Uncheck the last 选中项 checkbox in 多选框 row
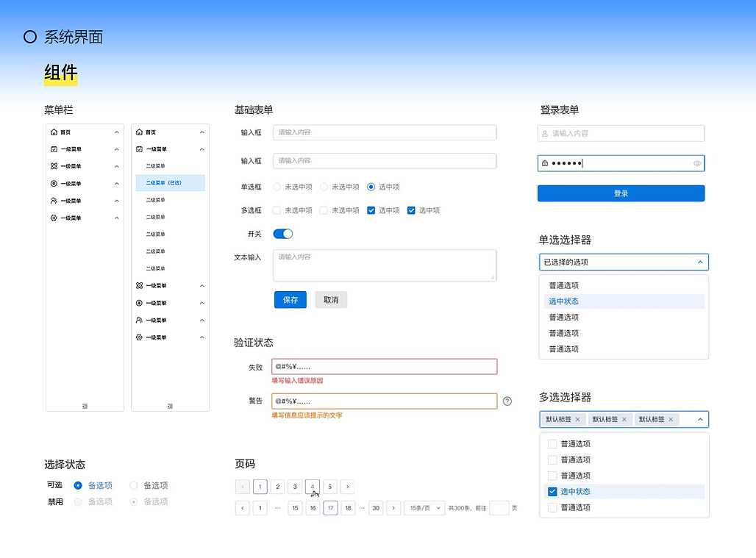Viewport: 756px width, 558px height. pyautogui.click(x=411, y=210)
